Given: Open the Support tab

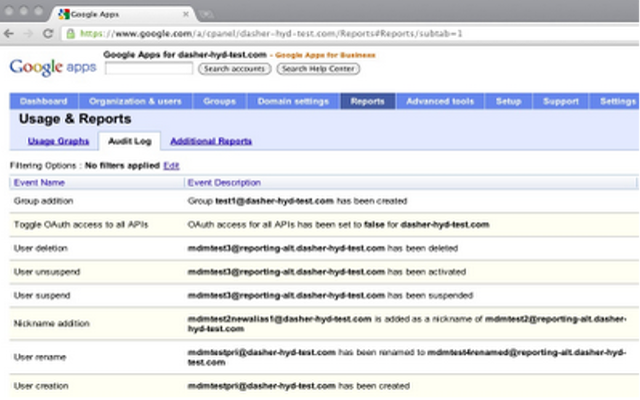Looking at the screenshot, I should [561, 101].
